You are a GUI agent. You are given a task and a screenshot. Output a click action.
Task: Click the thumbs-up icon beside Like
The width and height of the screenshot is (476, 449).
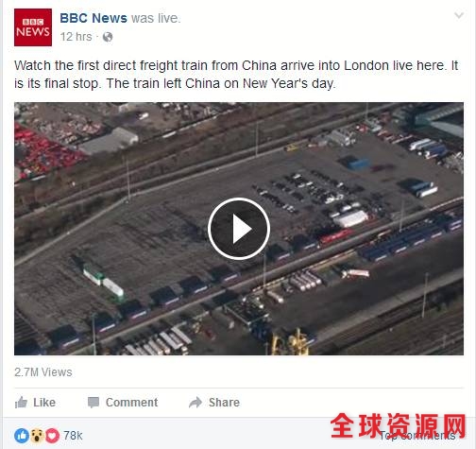click(x=21, y=403)
